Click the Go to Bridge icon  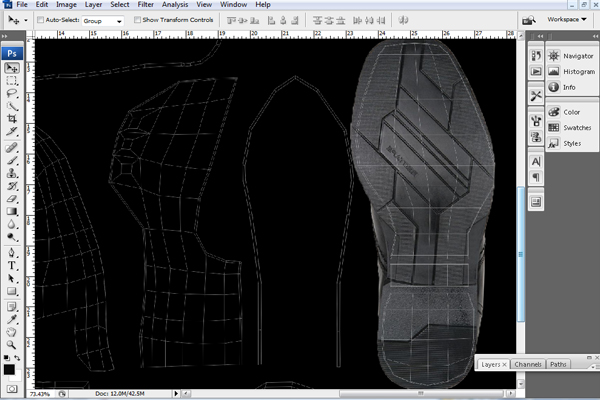point(529,20)
